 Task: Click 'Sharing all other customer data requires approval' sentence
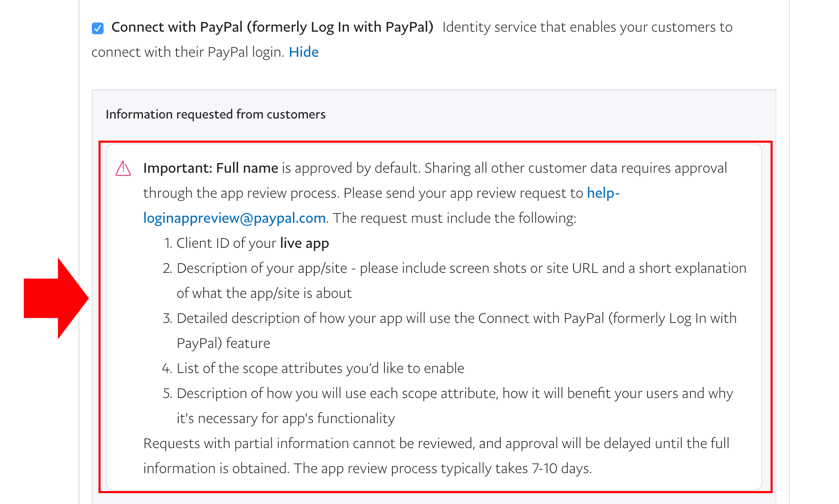pyautogui.click(x=576, y=168)
